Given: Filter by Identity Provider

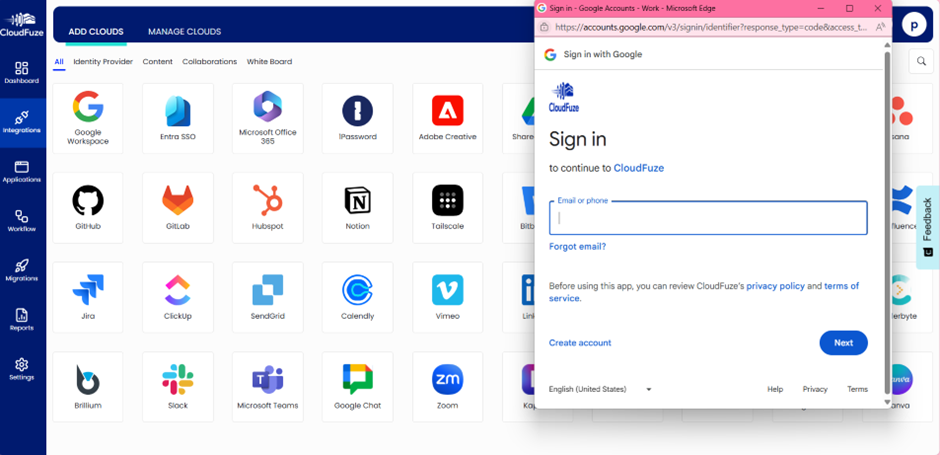Looking at the screenshot, I should (103, 62).
